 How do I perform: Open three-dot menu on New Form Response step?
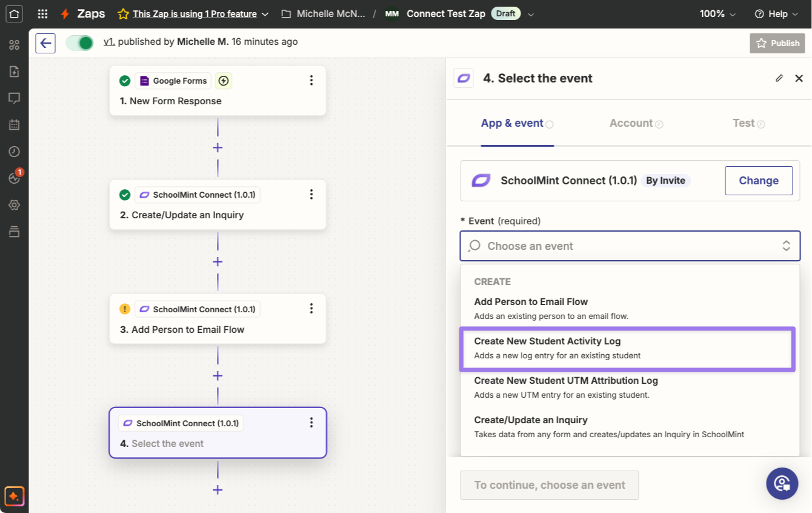(311, 80)
